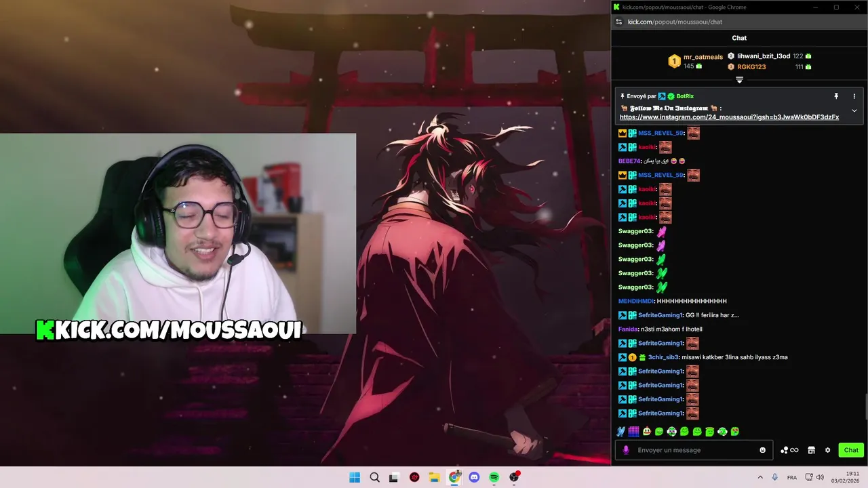The width and height of the screenshot is (868, 488).
Task: Click the microphone icon in message box
Action: (626, 450)
